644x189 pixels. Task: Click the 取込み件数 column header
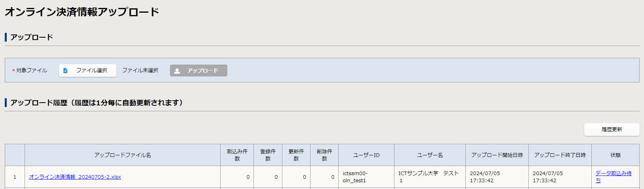[237, 155]
